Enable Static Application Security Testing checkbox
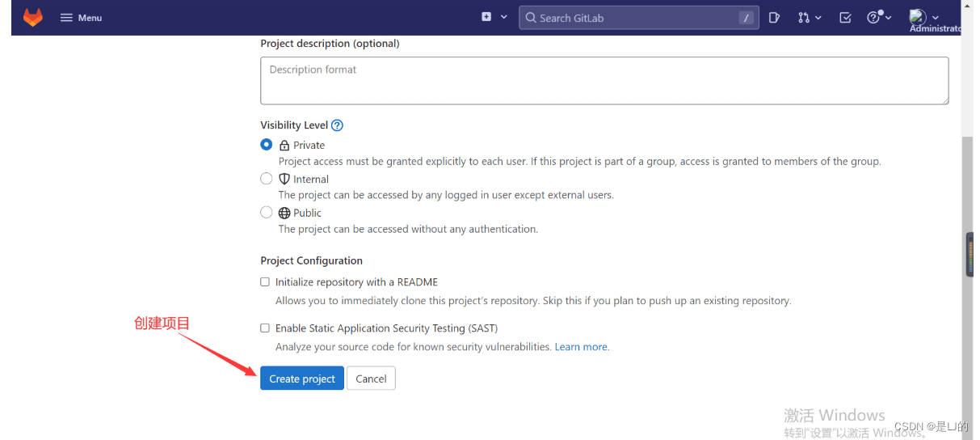The image size is (980, 440). coord(265,328)
